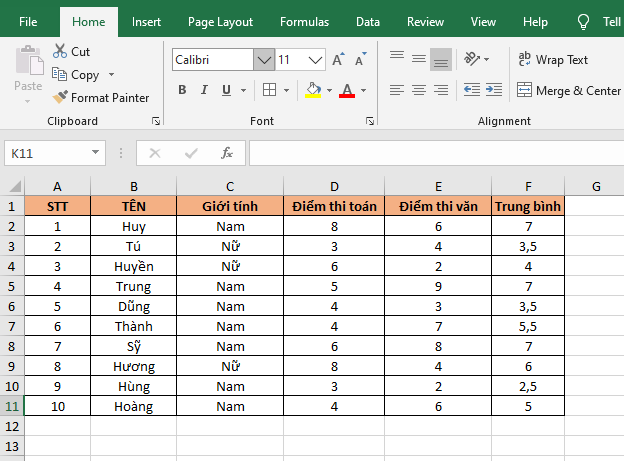Image resolution: width=624 pixels, height=461 pixels.
Task: Switch to the Page Layout tab
Action: [x=220, y=21]
